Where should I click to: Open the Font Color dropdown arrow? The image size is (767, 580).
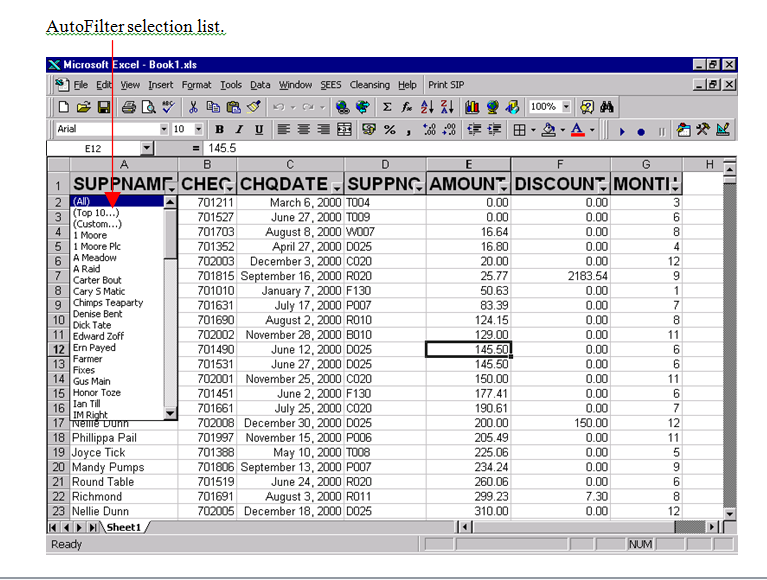click(x=592, y=130)
